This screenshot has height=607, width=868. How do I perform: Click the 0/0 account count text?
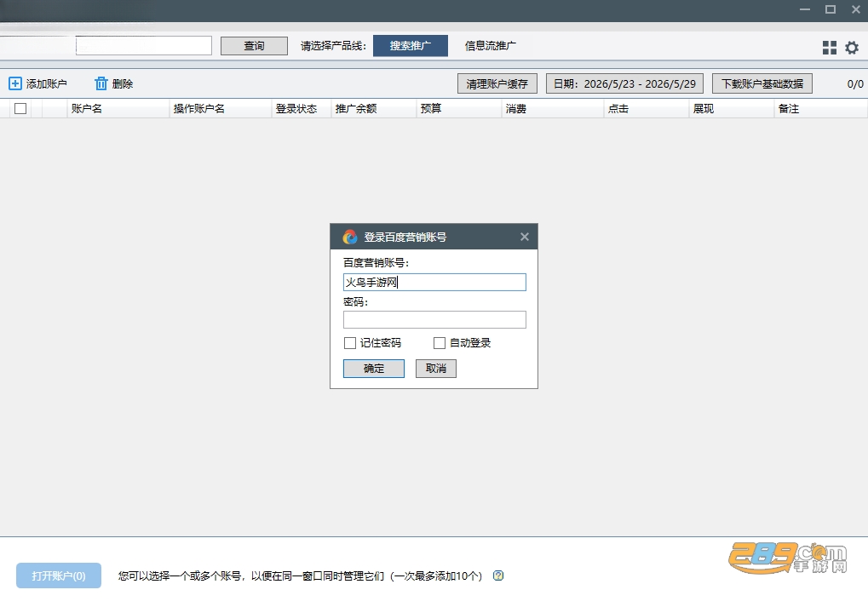854,84
